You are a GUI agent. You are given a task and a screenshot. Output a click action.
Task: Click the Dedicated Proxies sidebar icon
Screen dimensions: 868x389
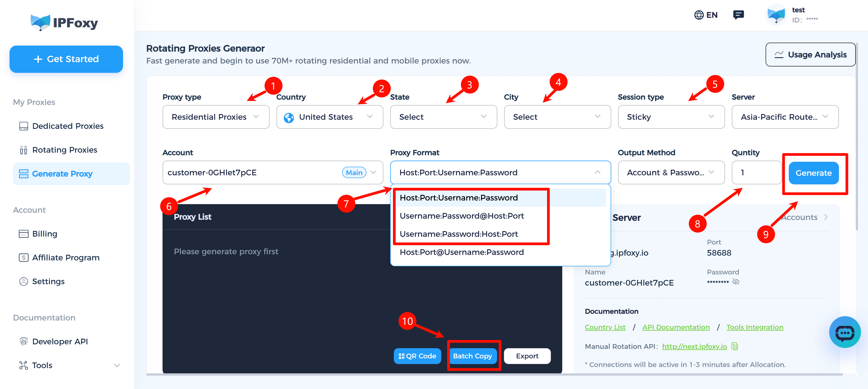pyautogui.click(x=24, y=126)
